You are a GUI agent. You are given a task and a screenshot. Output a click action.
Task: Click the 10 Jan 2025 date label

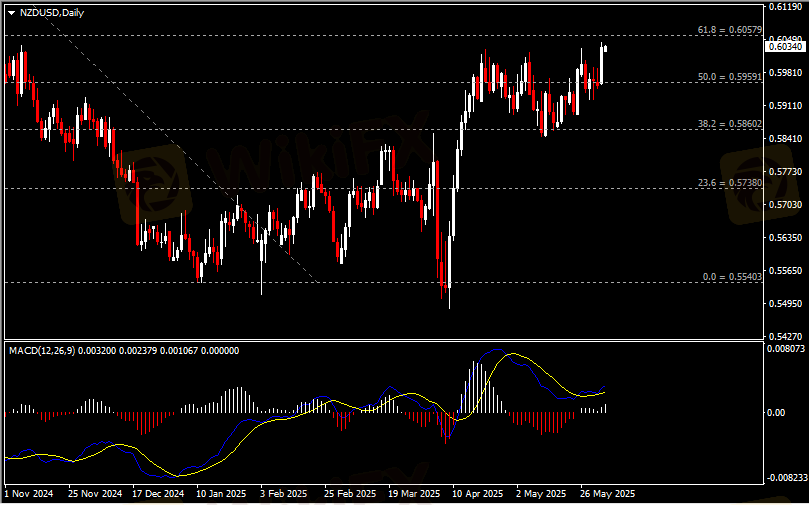pos(221,494)
